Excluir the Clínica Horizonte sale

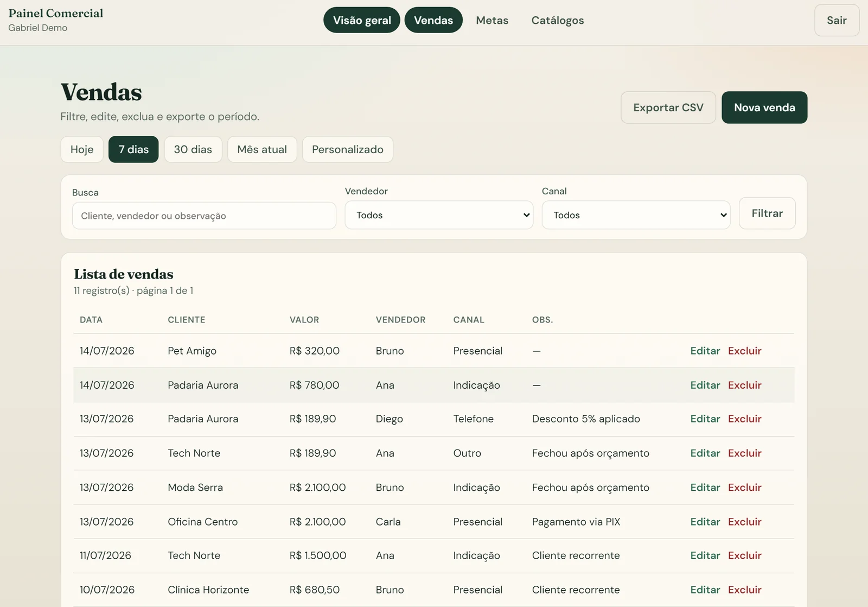pos(745,590)
